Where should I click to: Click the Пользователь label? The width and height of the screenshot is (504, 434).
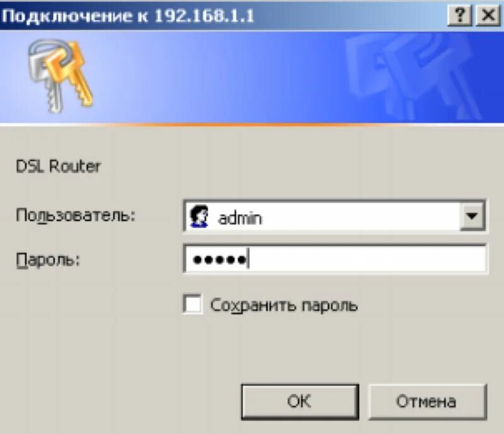pyautogui.click(x=76, y=215)
